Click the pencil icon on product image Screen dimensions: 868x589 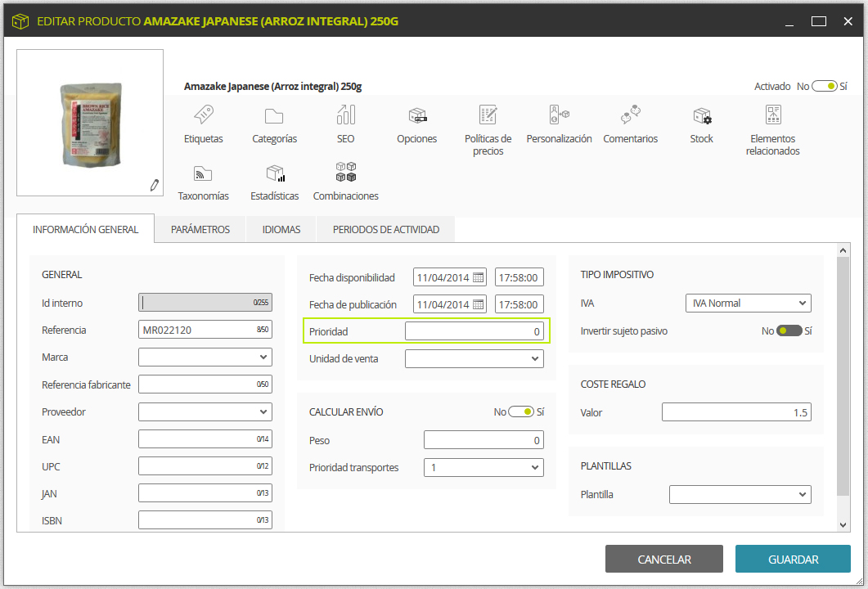pos(155,186)
